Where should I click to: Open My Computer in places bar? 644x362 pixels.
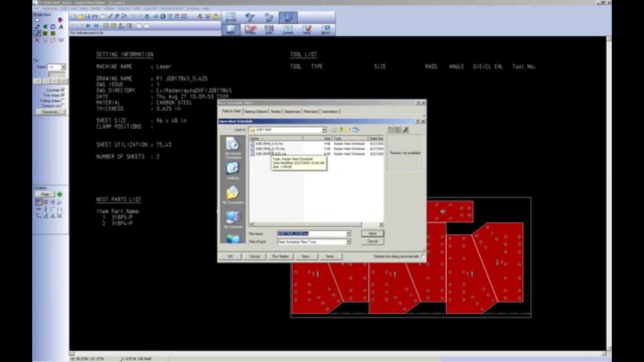coord(233,220)
